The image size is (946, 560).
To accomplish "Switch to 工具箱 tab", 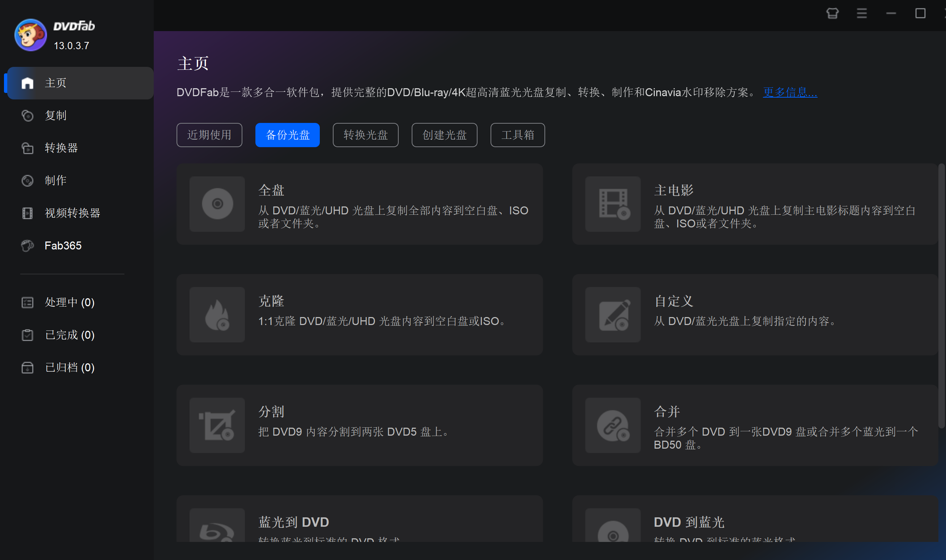I will tap(518, 135).
